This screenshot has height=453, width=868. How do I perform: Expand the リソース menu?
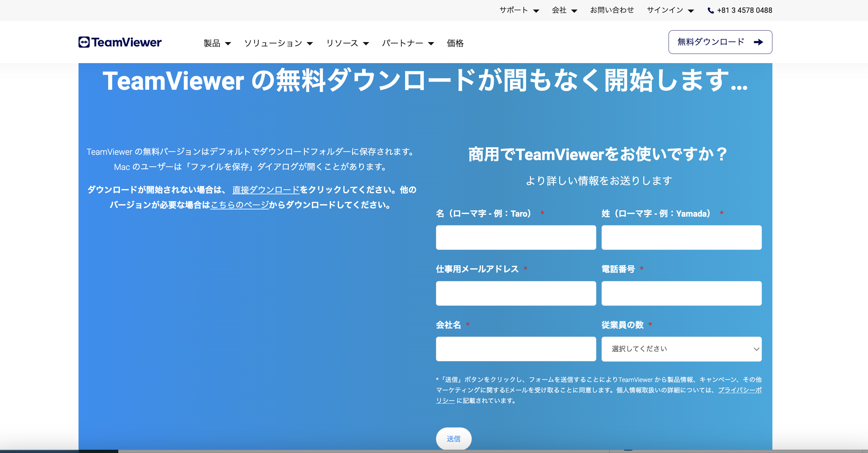[x=347, y=43]
